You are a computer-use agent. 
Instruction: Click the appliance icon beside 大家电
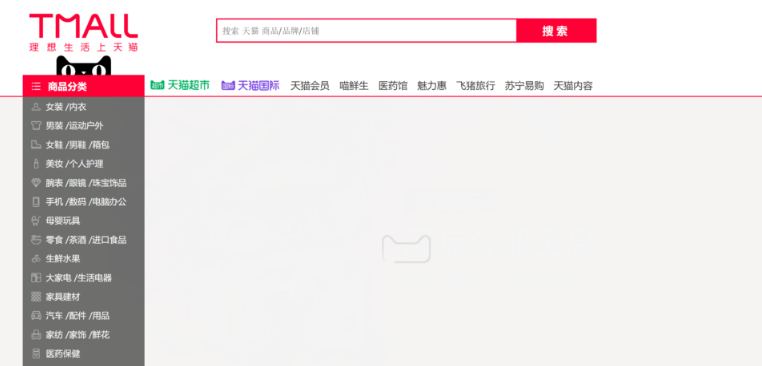36,278
